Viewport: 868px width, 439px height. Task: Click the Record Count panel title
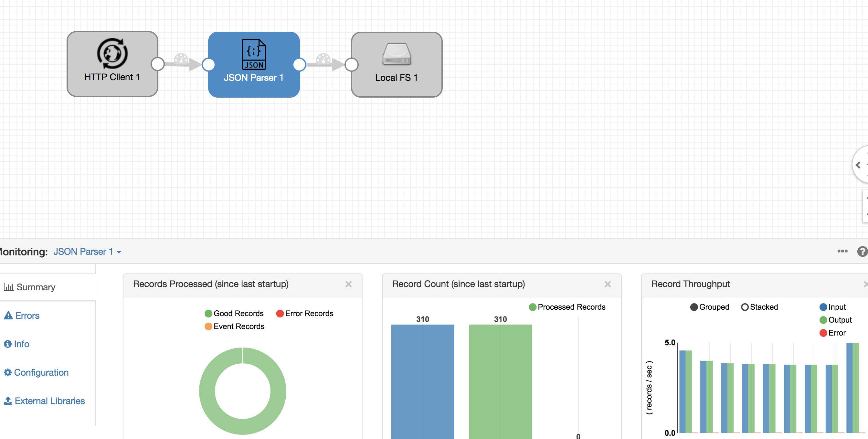click(x=458, y=284)
